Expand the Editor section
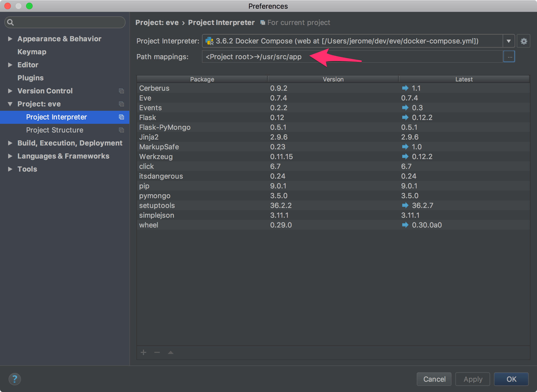Screen dimensions: 537x392 click(x=10, y=65)
